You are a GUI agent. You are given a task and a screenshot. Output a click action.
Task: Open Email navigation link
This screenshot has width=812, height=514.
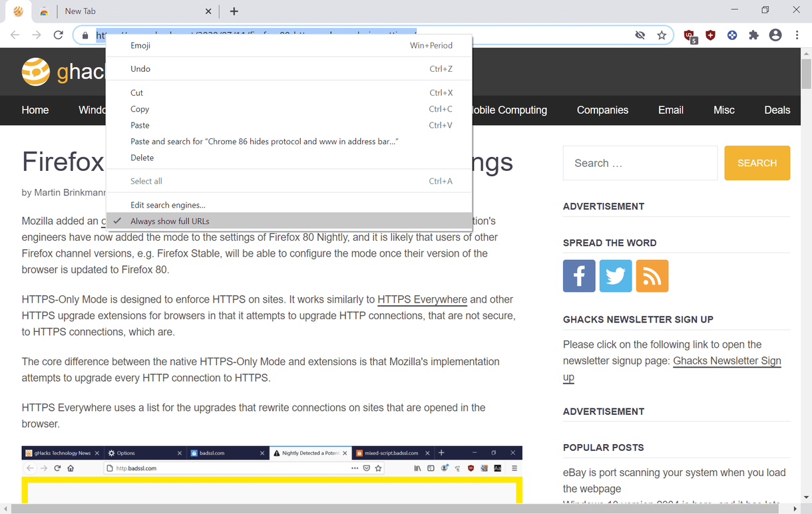coord(671,110)
